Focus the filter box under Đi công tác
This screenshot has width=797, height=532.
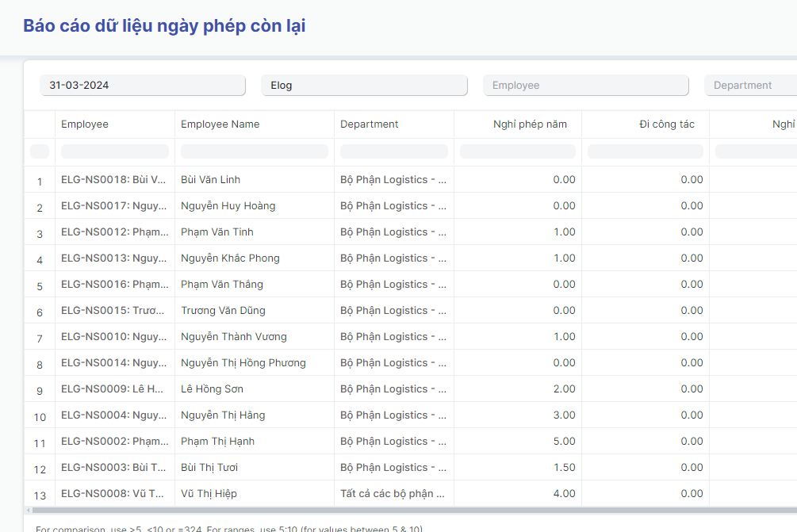(x=646, y=151)
